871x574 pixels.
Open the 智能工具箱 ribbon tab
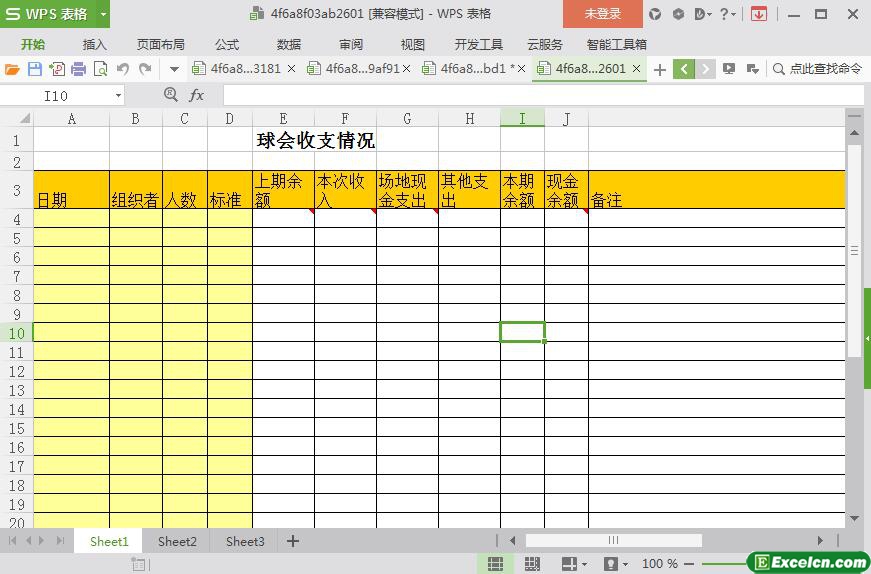(617, 44)
